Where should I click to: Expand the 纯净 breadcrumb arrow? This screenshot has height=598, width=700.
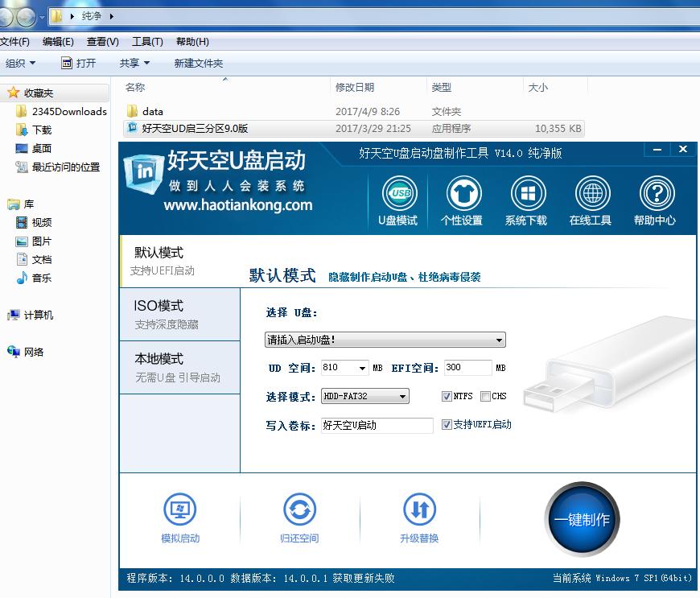pyautogui.click(x=112, y=17)
